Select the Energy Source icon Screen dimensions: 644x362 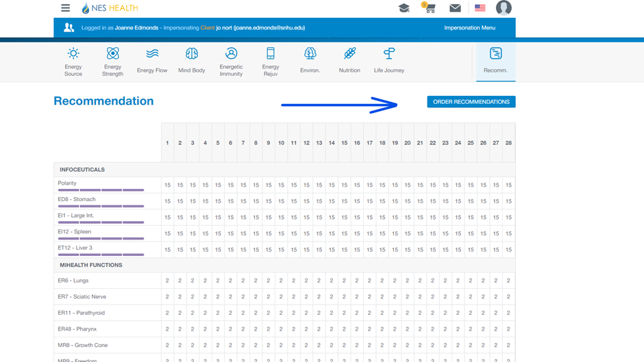pyautogui.click(x=73, y=61)
